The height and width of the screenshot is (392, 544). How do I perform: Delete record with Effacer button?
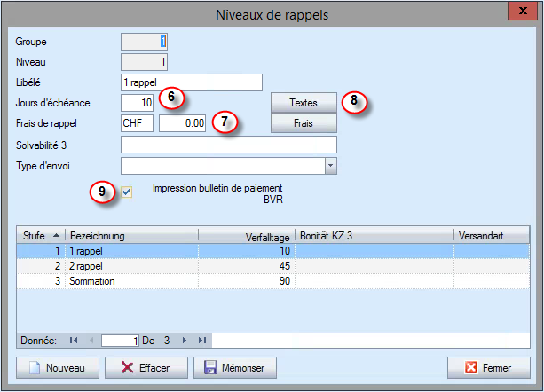[146, 368]
